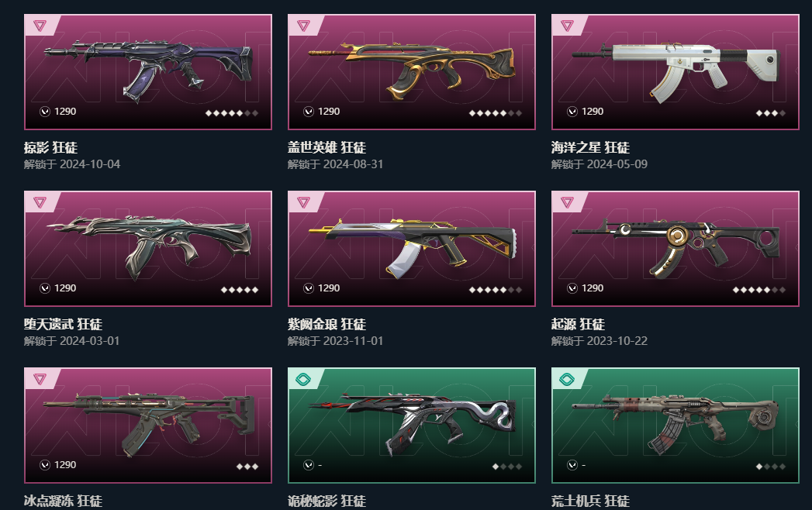Click the green tier badge on 诡秘蛇影 狂徒
The height and width of the screenshot is (510, 812).
pyautogui.click(x=303, y=380)
